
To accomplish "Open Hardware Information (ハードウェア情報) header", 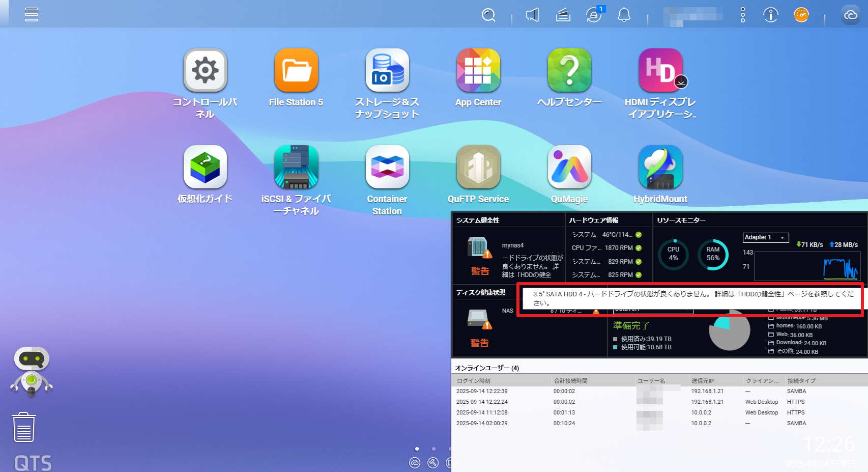I will (594, 220).
